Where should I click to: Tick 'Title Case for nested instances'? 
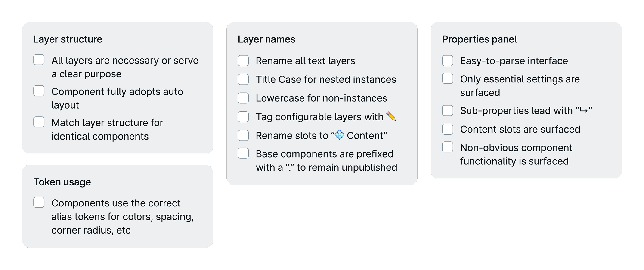[243, 79]
